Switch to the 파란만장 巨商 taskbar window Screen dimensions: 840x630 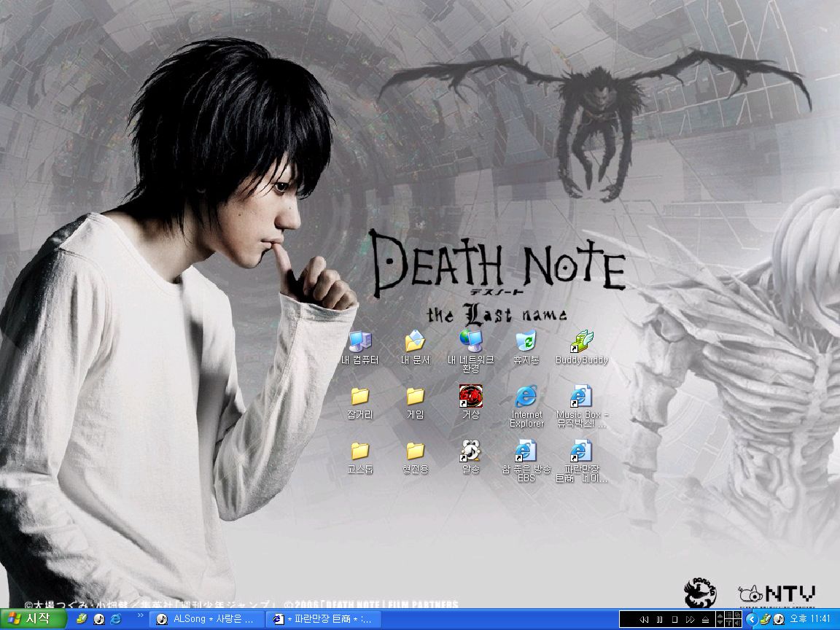[324, 619]
